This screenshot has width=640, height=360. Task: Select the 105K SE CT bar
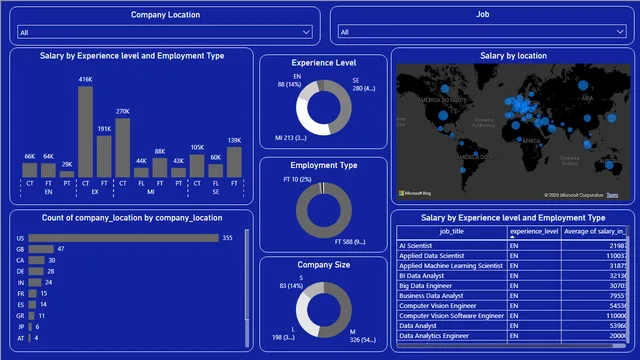[x=197, y=166]
